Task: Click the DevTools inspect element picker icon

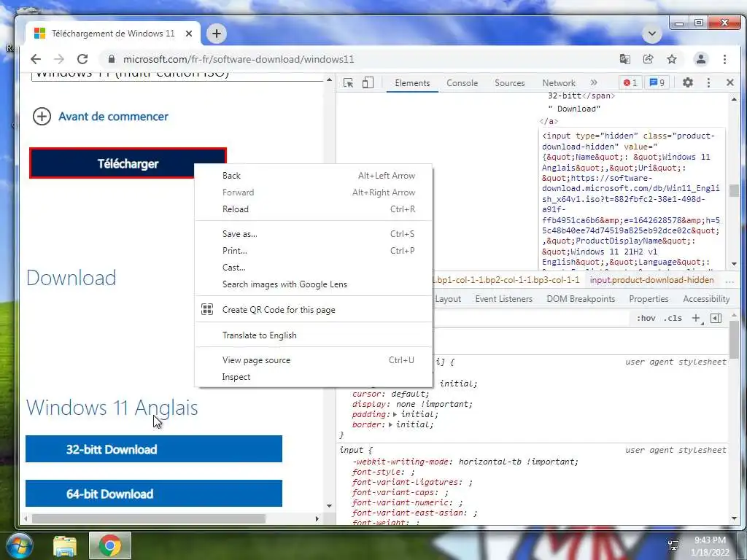Action: [x=348, y=83]
